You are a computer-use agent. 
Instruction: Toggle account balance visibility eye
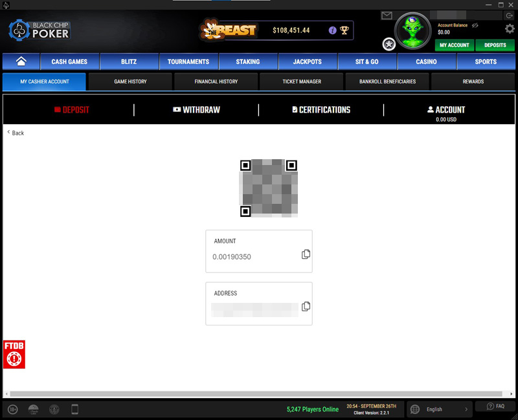(475, 25)
